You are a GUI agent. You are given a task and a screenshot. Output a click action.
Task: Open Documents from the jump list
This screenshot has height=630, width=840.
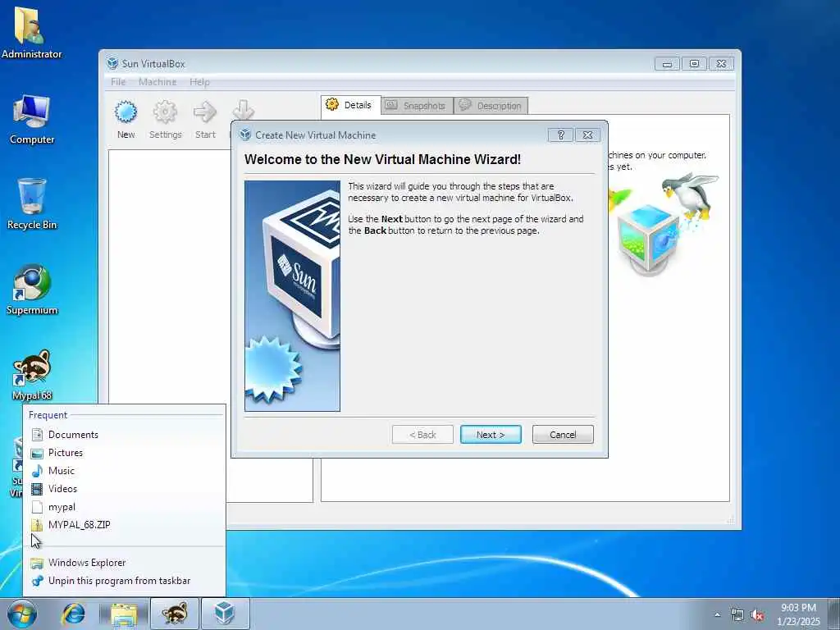[124, 435]
